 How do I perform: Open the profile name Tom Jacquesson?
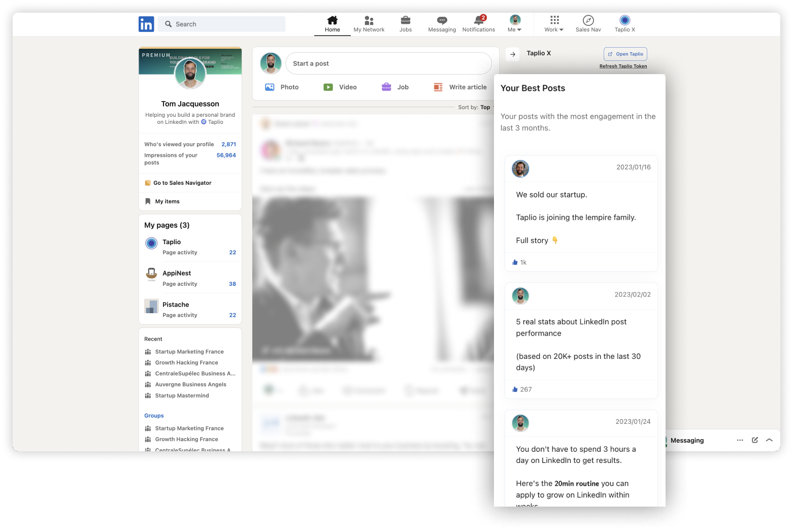coord(190,104)
